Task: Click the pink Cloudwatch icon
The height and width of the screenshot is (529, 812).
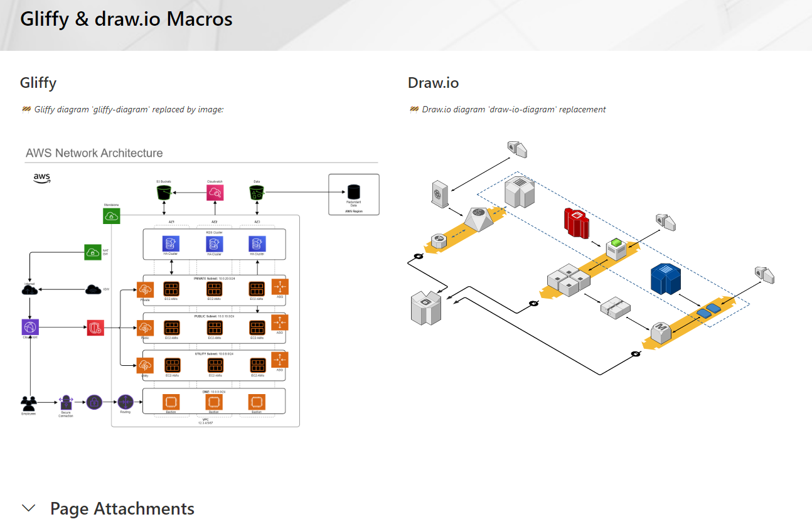Action: (x=215, y=193)
